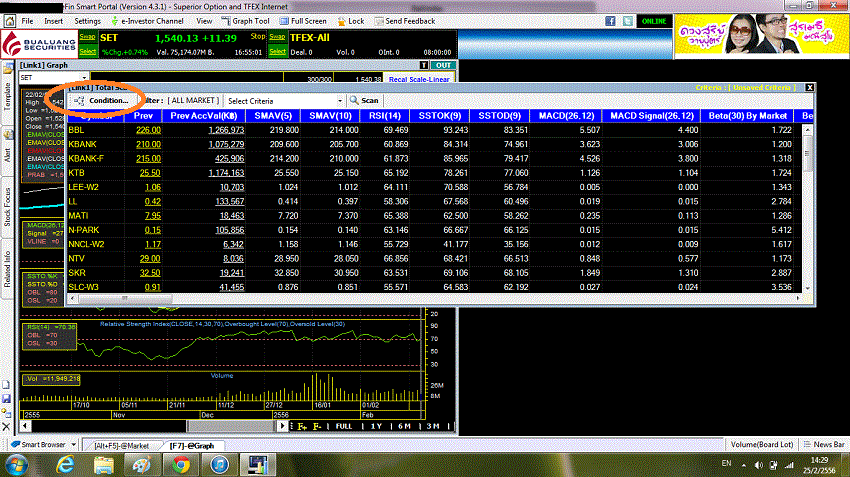Click the OUT button in Graph header
Image resolution: width=850 pixels, height=477 pixels.
click(x=443, y=65)
